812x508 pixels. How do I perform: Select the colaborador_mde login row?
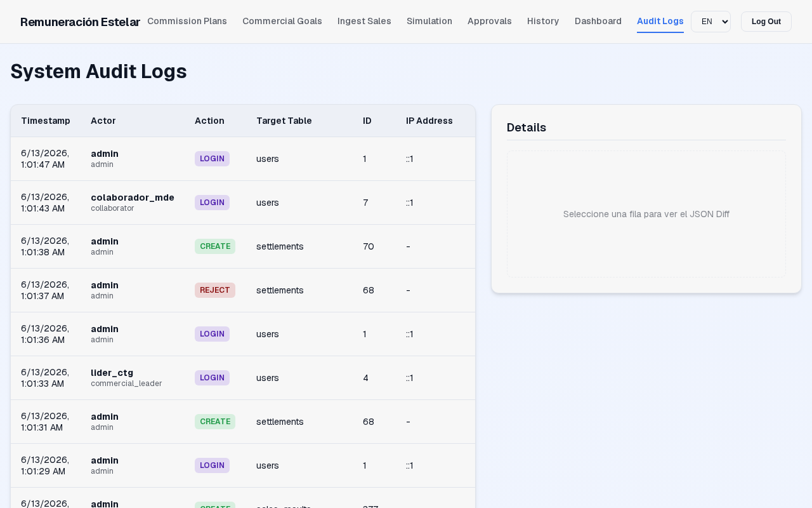(243, 203)
